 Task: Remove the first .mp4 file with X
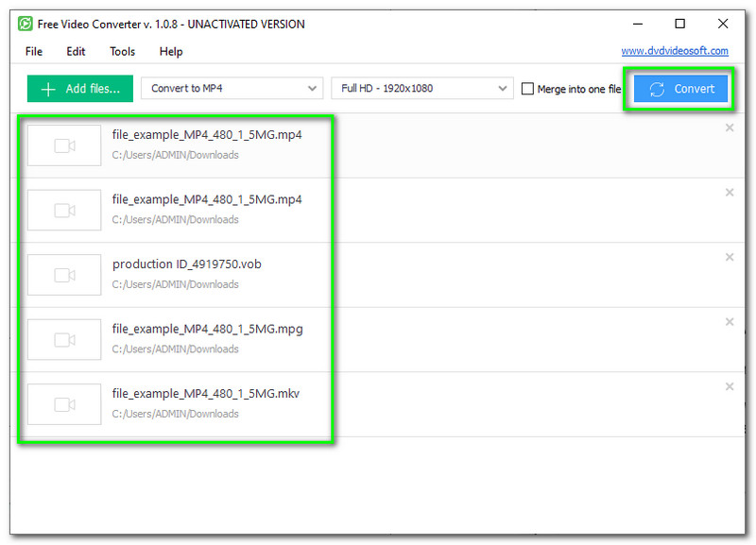729,128
